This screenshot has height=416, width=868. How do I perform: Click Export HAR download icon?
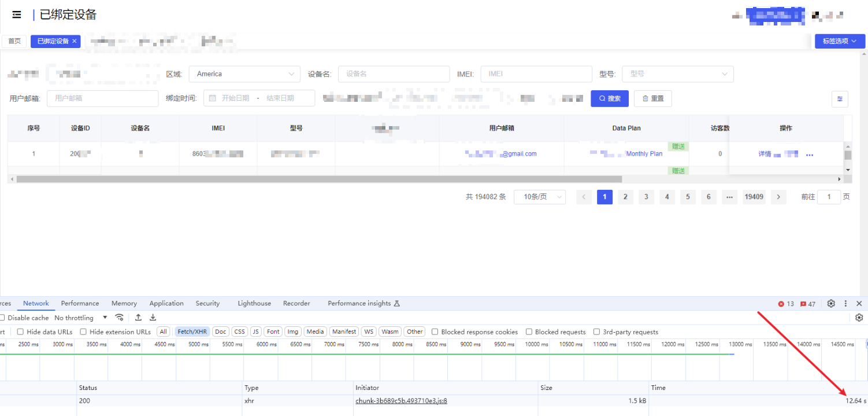click(x=153, y=318)
